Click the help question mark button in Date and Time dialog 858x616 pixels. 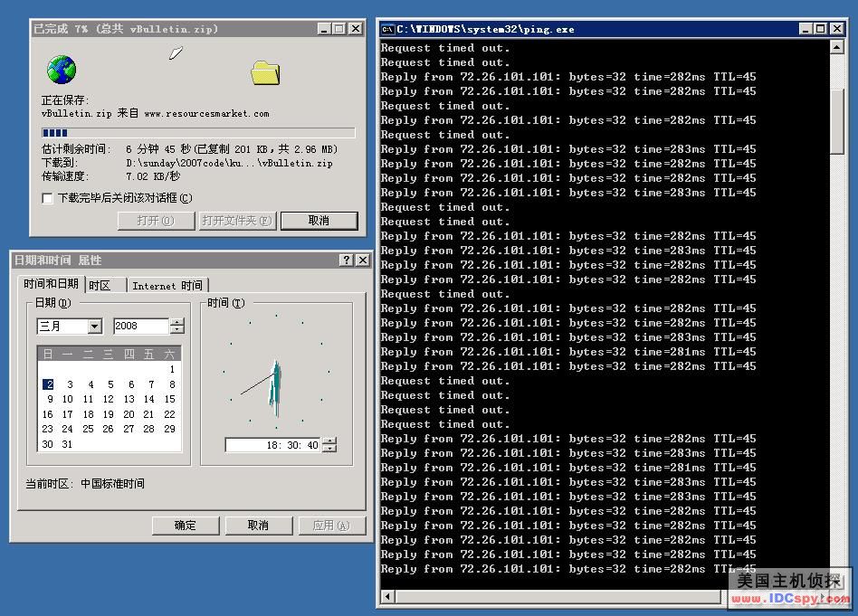[347, 260]
